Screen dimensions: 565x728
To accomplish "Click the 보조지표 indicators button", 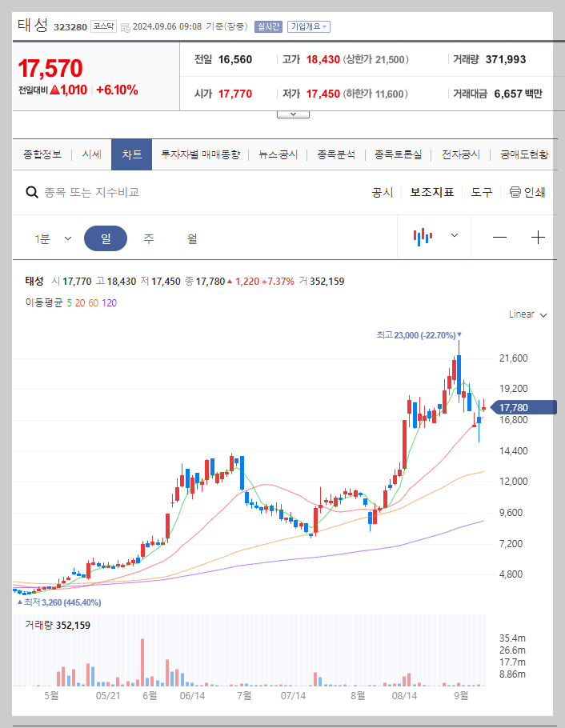I will 430,192.
